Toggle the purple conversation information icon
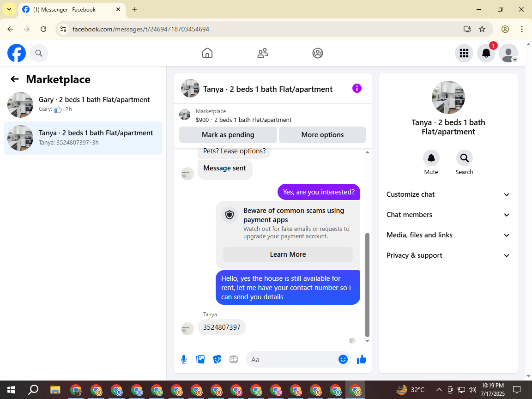532x399 pixels. click(x=357, y=89)
